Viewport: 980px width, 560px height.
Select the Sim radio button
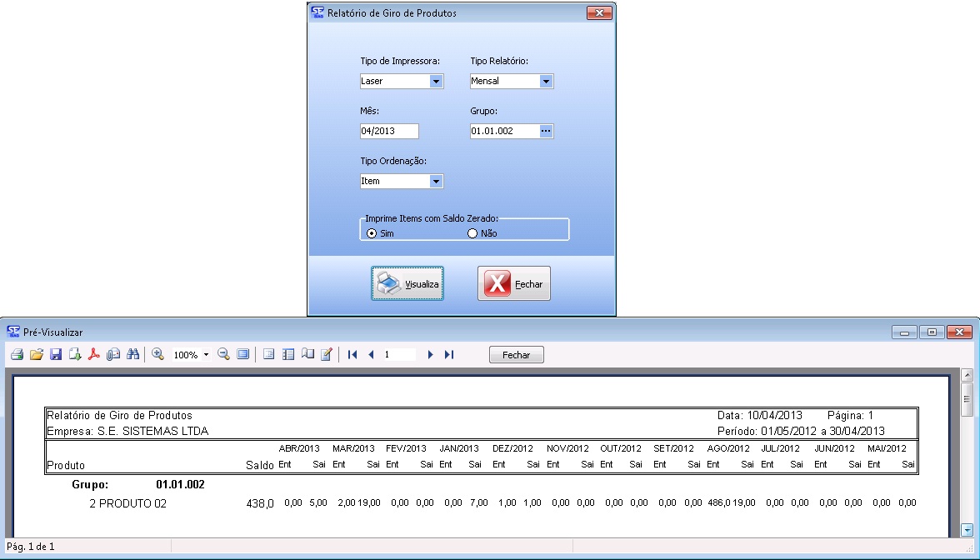pyautogui.click(x=372, y=234)
